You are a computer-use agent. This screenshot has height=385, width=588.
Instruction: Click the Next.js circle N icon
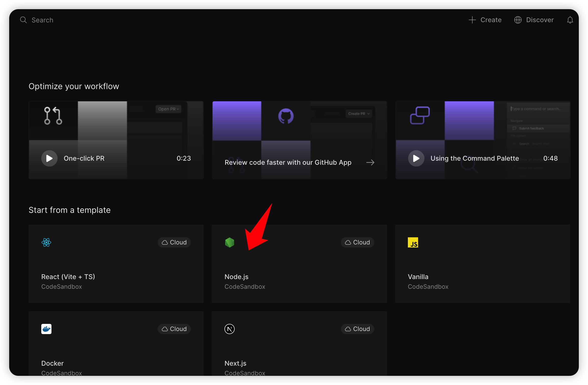pos(230,329)
